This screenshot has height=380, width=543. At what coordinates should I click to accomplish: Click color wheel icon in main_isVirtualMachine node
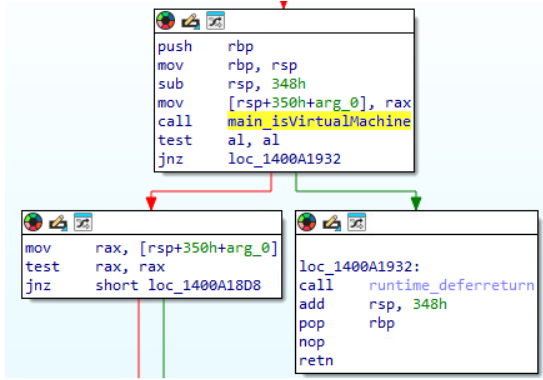(166, 21)
